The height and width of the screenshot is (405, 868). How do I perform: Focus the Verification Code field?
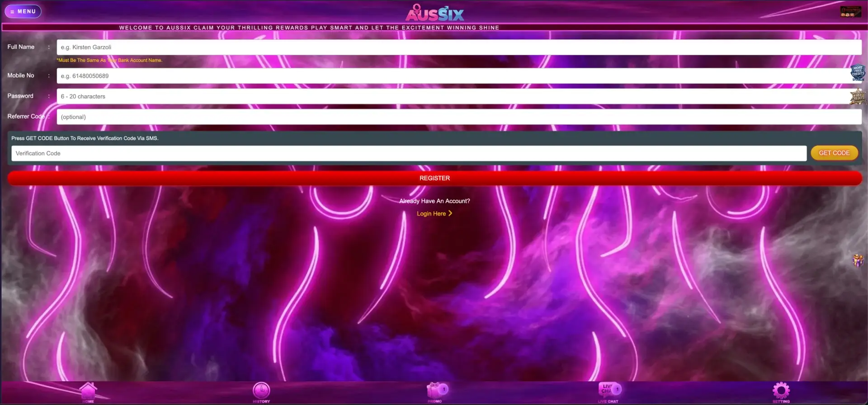(409, 153)
